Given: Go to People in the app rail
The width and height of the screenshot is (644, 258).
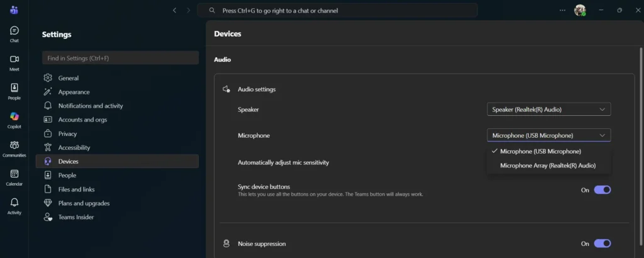Looking at the screenshot, I should [x=14, y=92].
